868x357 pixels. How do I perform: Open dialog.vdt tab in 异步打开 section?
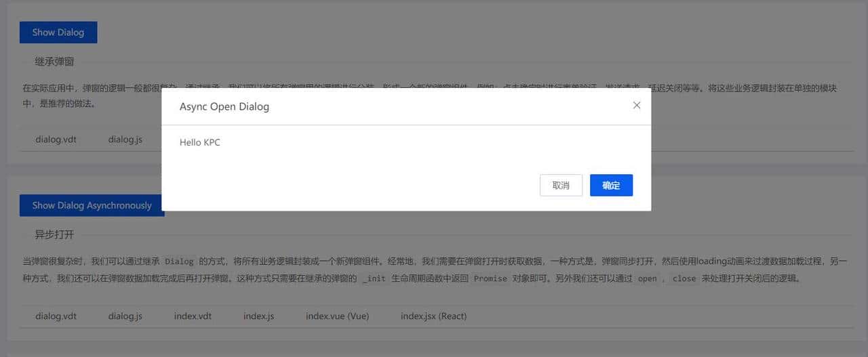[x=56, y=316]
